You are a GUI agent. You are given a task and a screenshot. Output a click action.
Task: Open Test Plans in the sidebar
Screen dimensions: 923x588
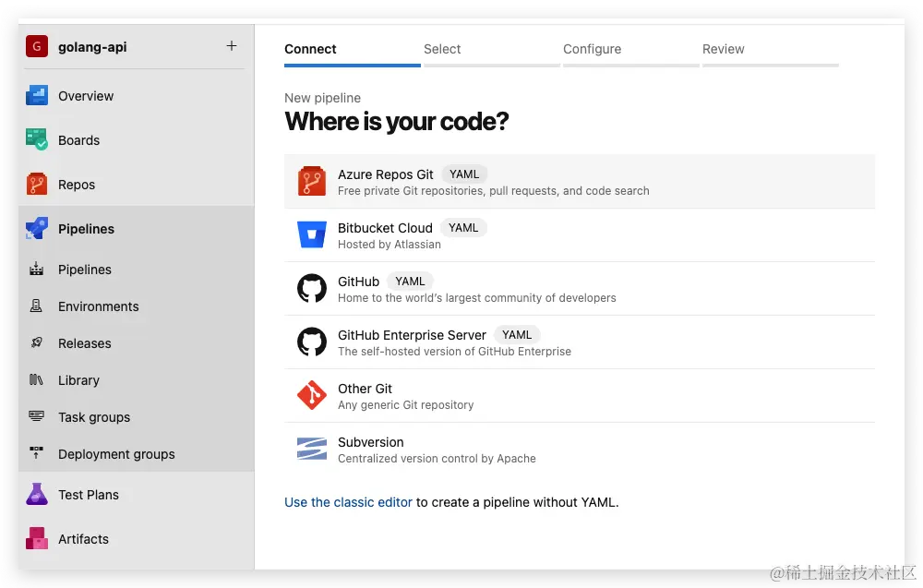[x=89, y=495]
